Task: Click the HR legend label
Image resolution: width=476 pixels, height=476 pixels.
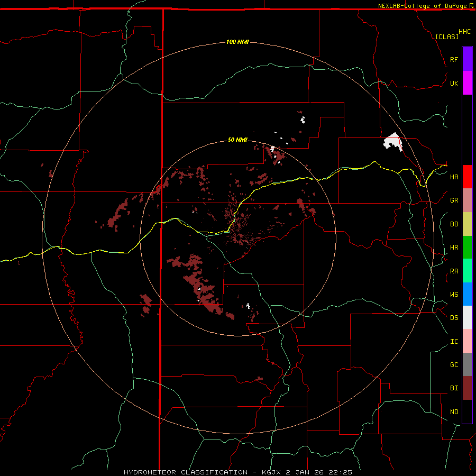Action: coord(454,248)
